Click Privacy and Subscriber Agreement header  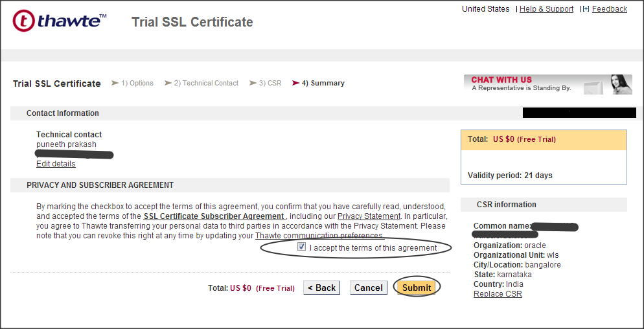tap(100, 185)
